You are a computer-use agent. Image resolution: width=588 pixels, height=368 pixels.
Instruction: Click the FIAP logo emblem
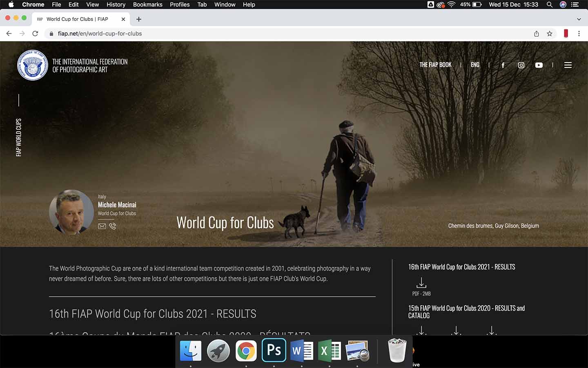point(33,65)
